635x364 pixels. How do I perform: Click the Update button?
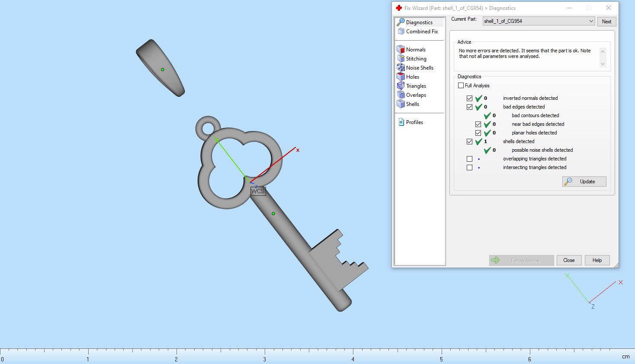(x=584, y=182)
